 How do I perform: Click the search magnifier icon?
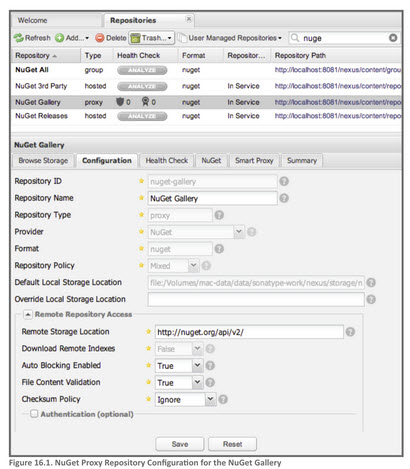[x=295, y=38]
